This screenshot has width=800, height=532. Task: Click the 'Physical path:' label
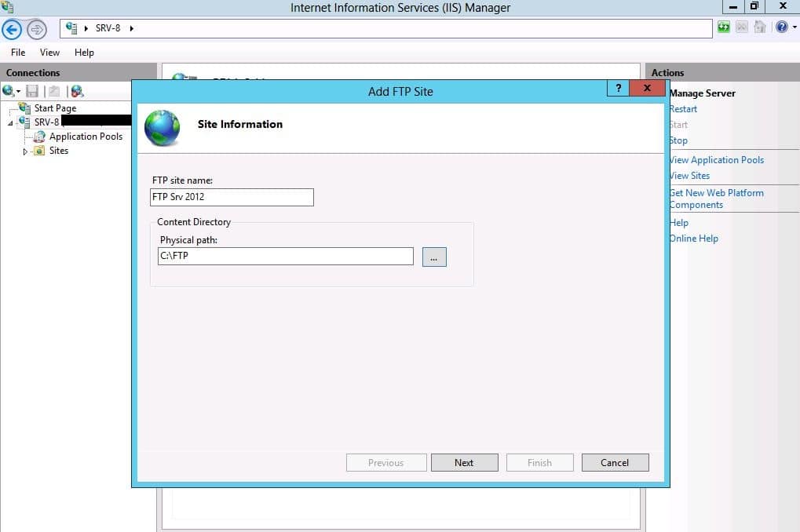188,240
